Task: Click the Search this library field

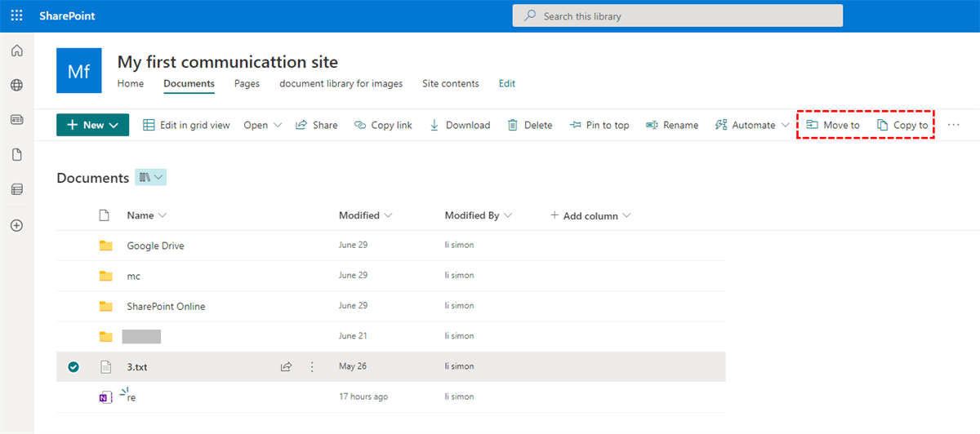Action: pos(677,16)
